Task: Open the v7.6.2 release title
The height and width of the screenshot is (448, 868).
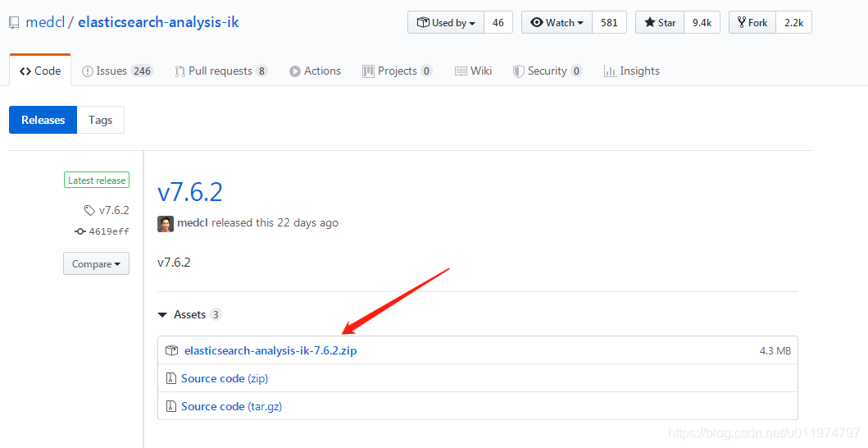Action: (190, 192)
